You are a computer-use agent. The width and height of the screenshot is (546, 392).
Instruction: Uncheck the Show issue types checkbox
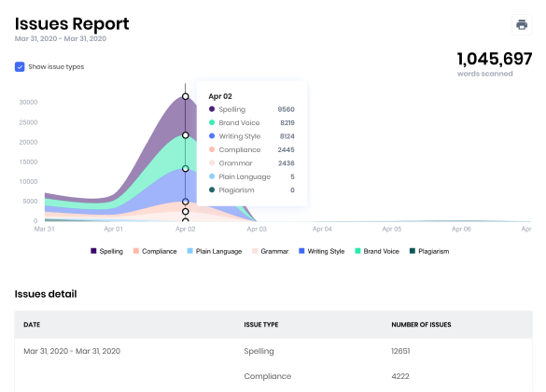point(20,66)
